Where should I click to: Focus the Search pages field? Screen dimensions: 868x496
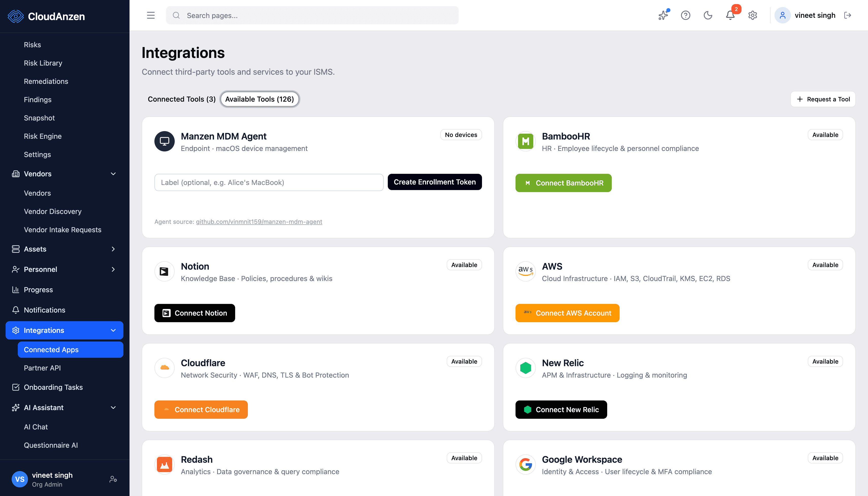pyautogui.click(x=312, y=15)
